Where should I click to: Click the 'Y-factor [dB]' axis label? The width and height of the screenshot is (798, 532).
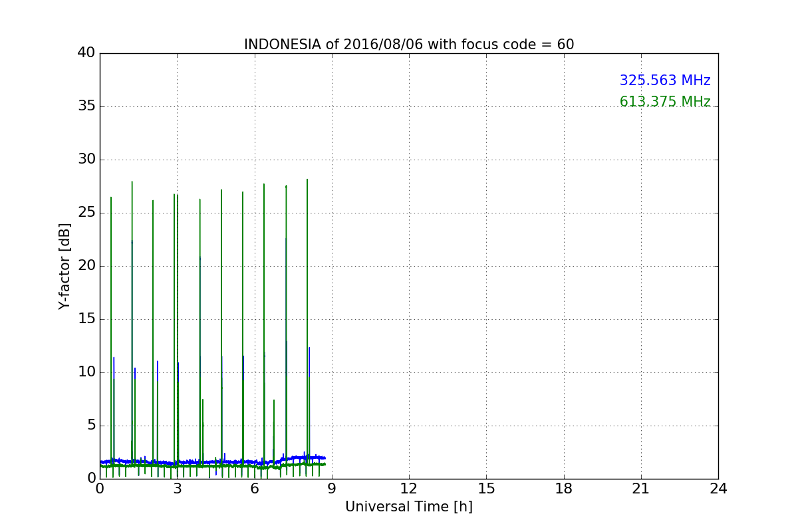65,266
